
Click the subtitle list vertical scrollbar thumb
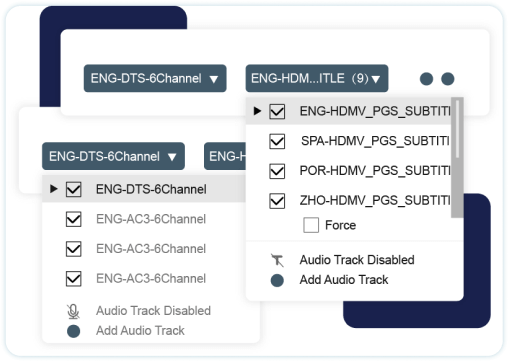tap(457, 129)
